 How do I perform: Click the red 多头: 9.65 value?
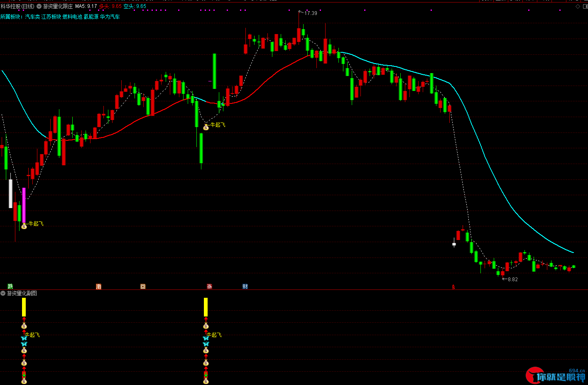point(110,6)
